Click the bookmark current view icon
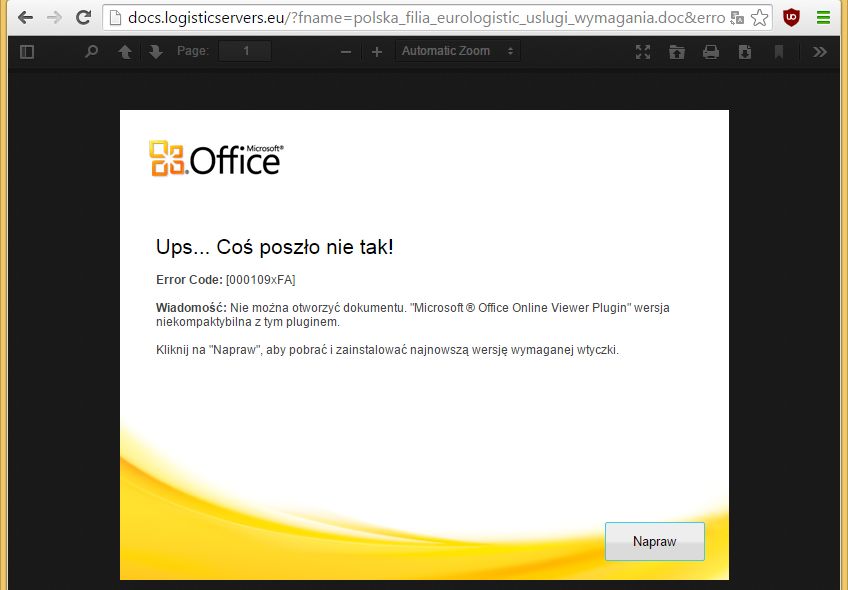 pos(779,52)
